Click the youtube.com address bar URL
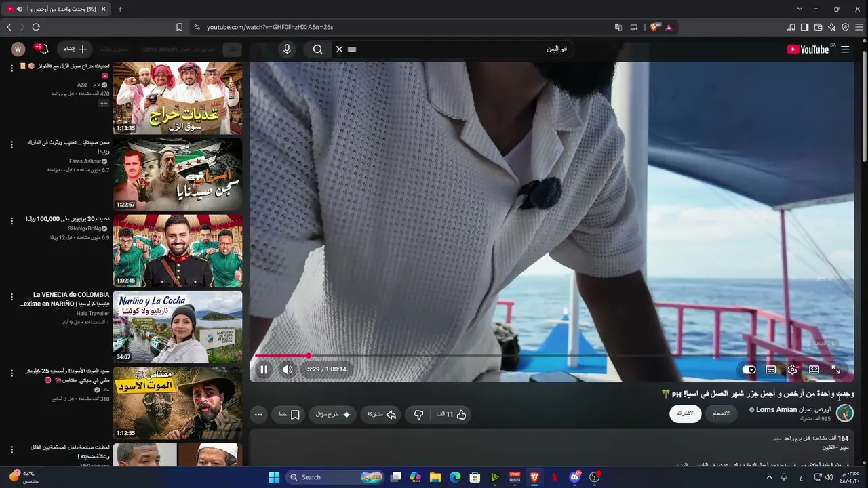The width and height of the screenshot is (868, 488). (x=270, y=27)
